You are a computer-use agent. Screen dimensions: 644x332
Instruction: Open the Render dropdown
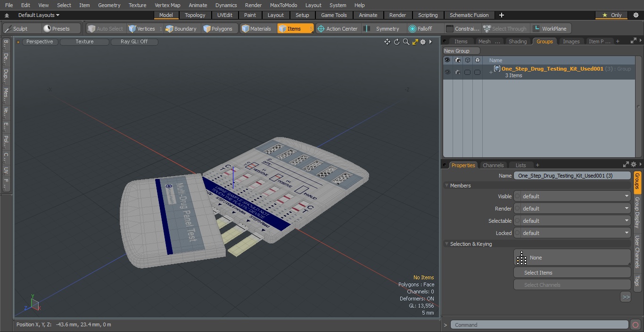pyautogui.click(x=572, y=209)
